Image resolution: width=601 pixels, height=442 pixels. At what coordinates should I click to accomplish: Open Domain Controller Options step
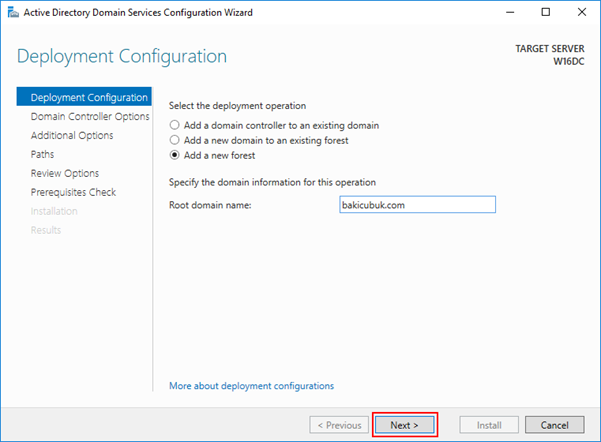tap(90, 116)
